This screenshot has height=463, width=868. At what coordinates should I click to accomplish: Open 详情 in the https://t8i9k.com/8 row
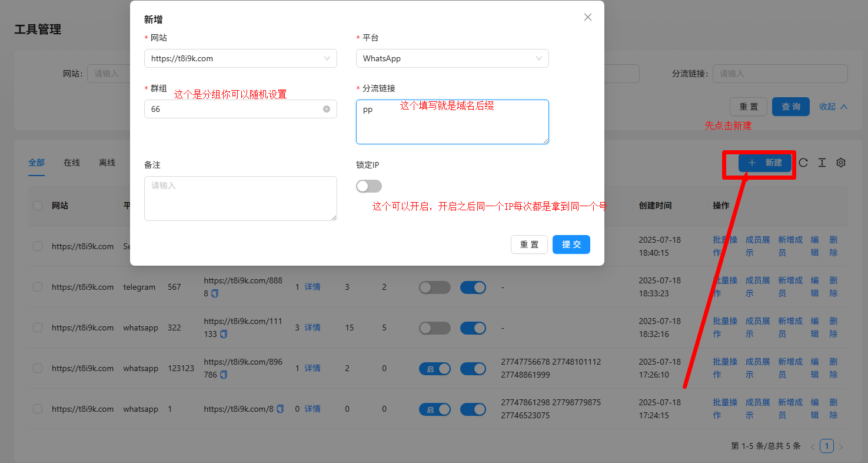pos(312,409)
